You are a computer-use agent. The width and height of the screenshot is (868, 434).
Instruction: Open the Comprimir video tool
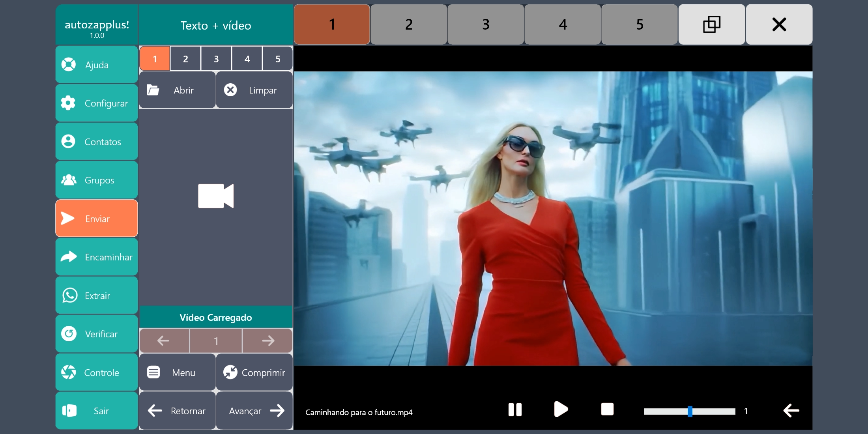(x=254, y=372)
